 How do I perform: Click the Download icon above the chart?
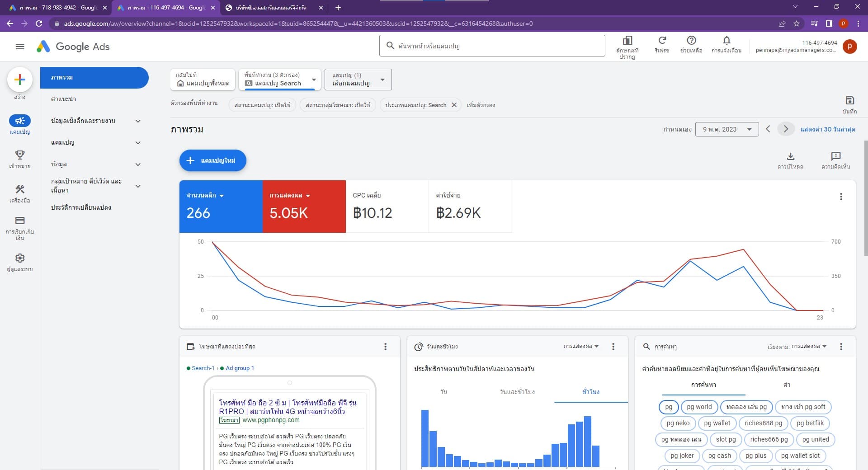tap(790, 156)
